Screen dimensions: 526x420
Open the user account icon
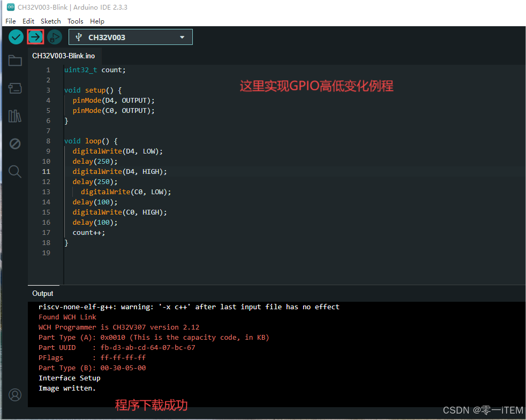(x=15, y=395)
